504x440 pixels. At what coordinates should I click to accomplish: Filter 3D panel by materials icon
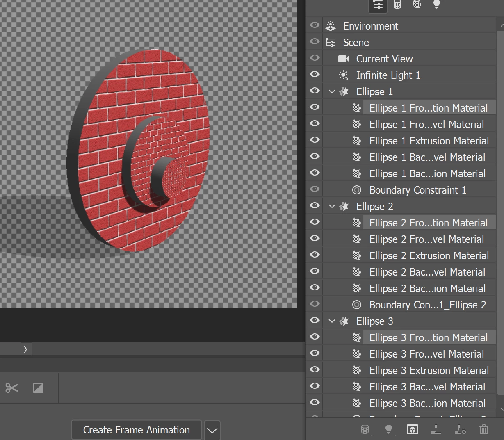[417, 5]
